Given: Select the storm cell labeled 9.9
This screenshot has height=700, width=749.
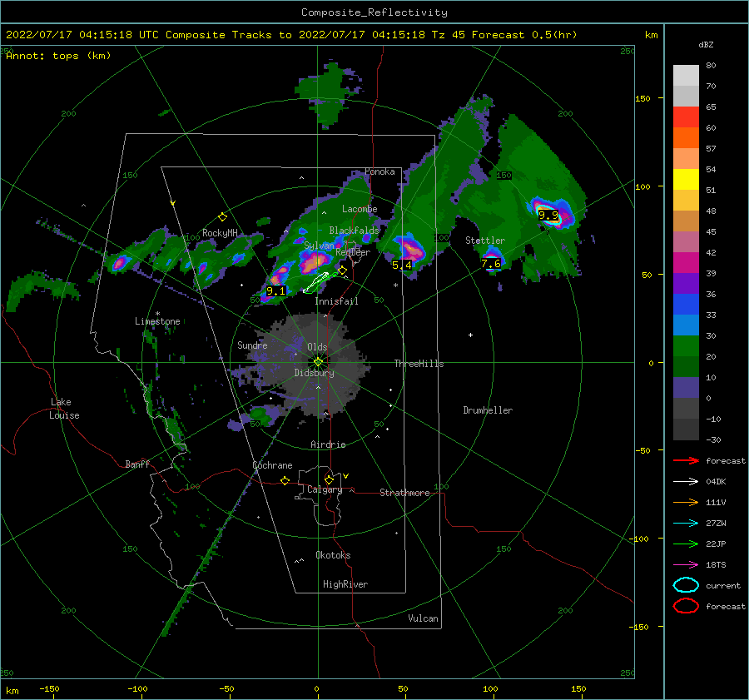Looking at the screenshot, I should 548,216.
